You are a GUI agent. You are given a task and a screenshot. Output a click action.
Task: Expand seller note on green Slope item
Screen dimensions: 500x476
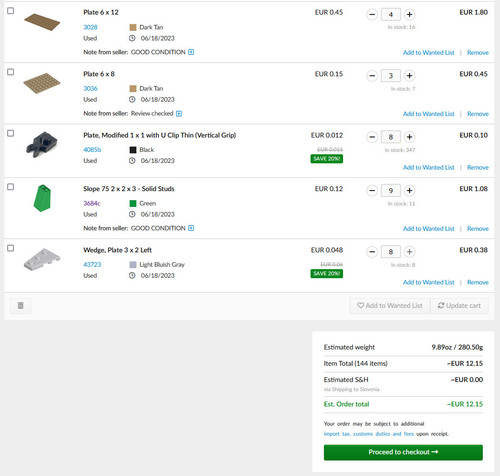click(191, 228)
